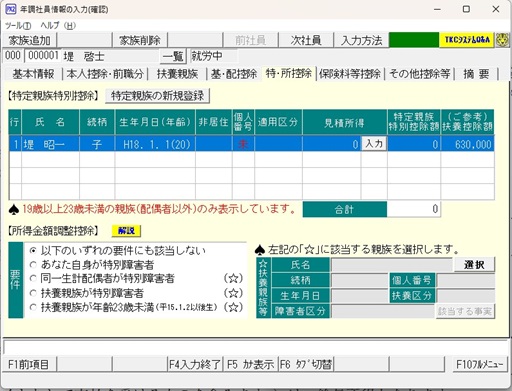Switch to the 保険料等控除 tab
The width and height of the screenshot is (512, 391).
(350, 74)
